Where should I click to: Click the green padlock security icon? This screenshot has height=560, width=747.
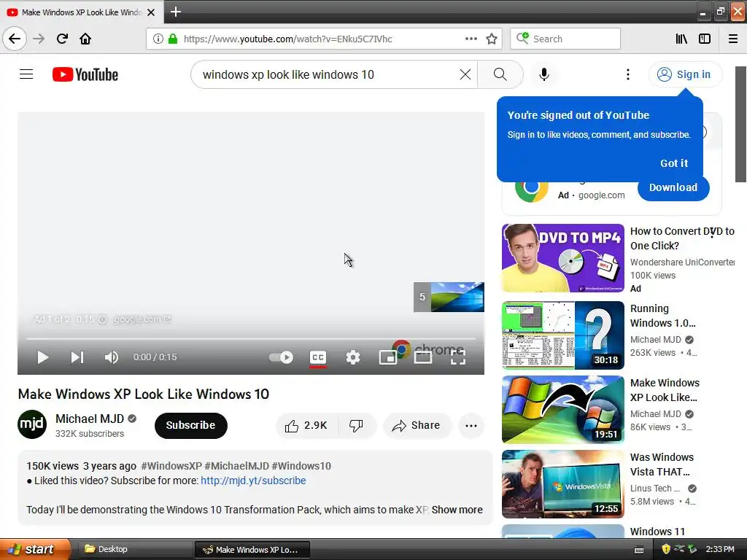pos(173,39)
